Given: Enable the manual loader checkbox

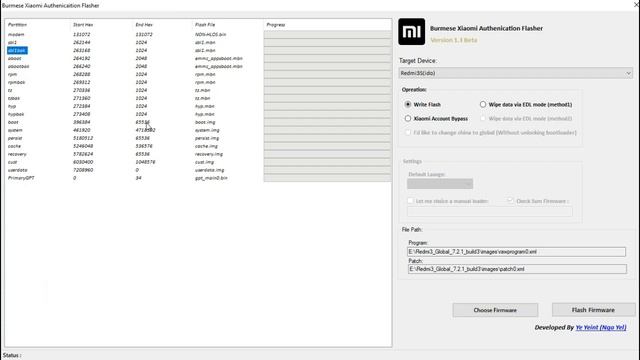Looking at the screenshot, I should [410, 201].
